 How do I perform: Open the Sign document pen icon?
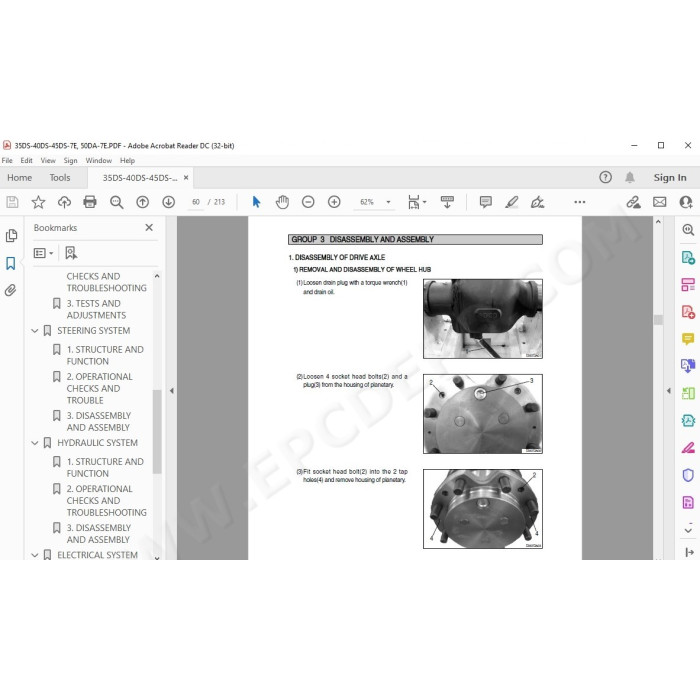point(537,202)
